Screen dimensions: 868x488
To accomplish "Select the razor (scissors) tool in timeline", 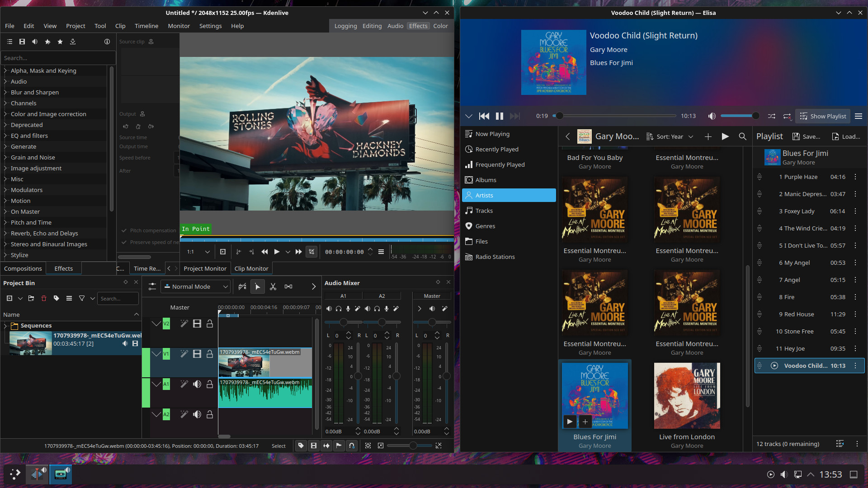I will (x=273, y=286).
